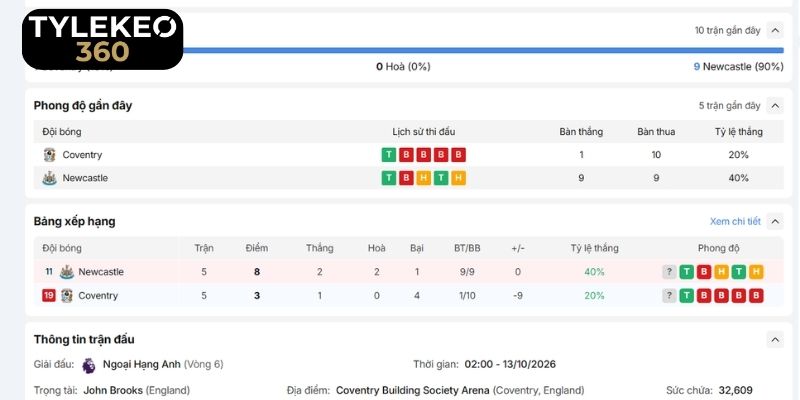Click Coventry's 3 points value
This screenshot has width=800, height=400.
point(257,295)
